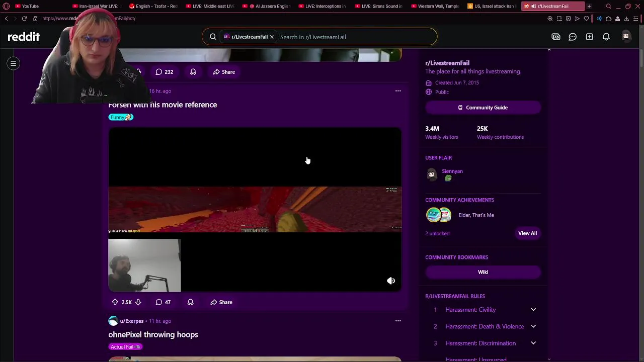Open the browser profile account icon
Viewport: 644px width, 362px height.
tap(617, 19)
